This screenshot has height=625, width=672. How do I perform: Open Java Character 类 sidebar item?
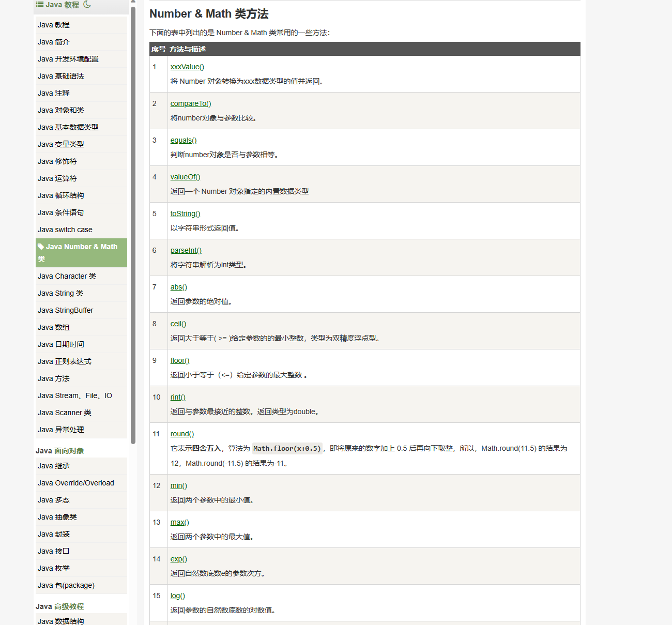pyautogui.click(x=81, y=276)
